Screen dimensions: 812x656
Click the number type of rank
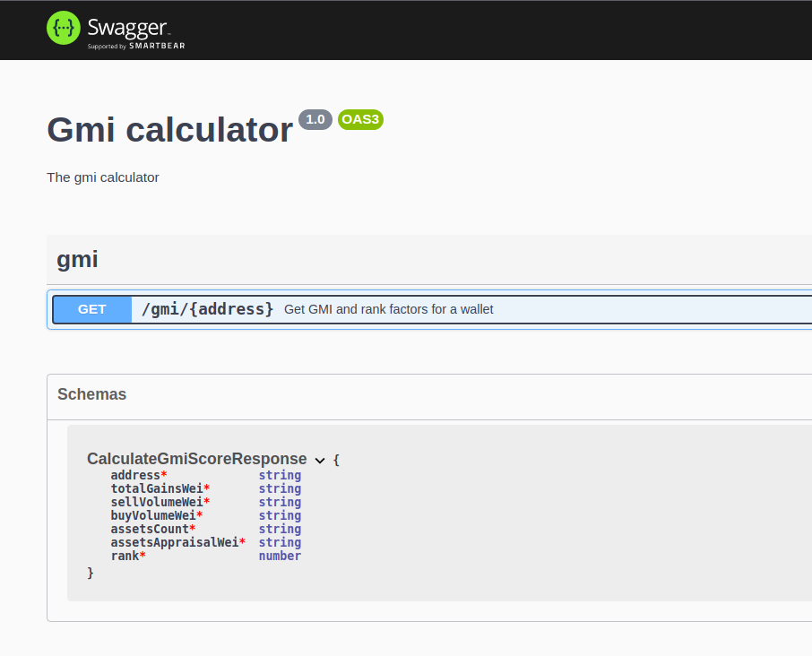(280, 556)
